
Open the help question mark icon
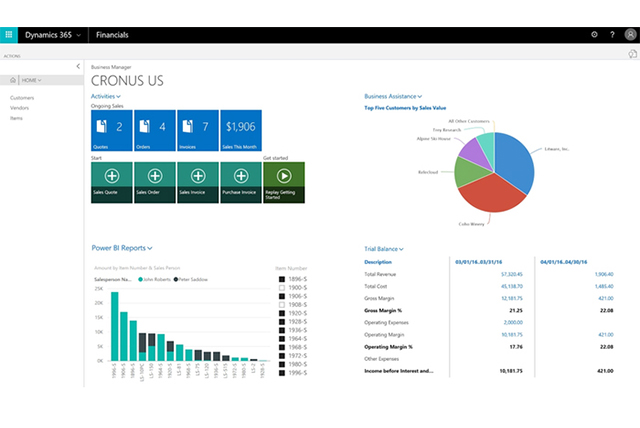(612, 35)
